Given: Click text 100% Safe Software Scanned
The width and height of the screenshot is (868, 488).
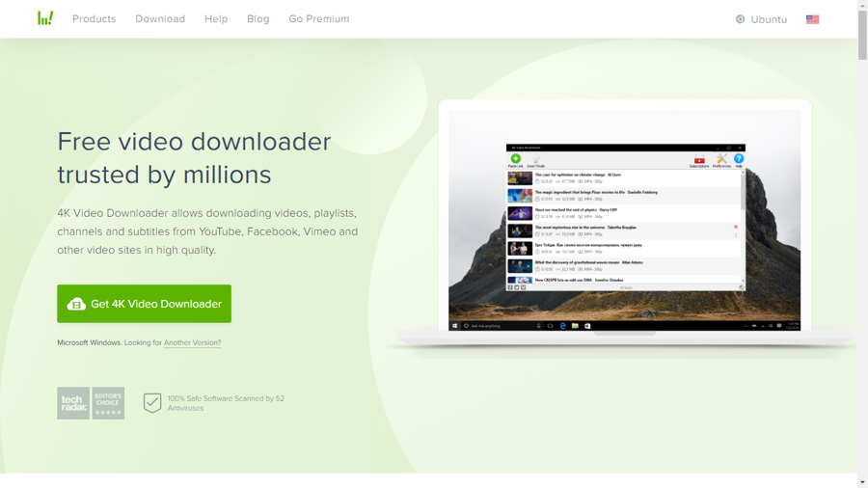Looking at the screenshot, I should tap(226, 403).
